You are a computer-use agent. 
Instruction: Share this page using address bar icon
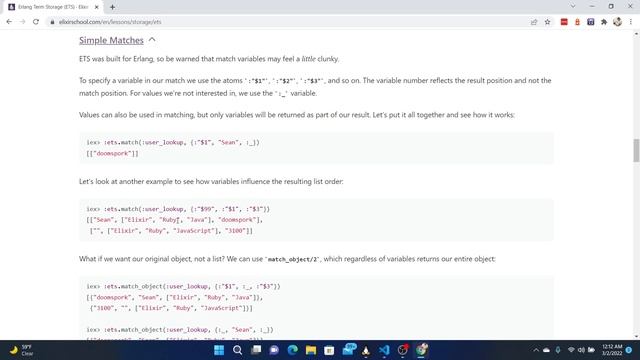point(534,22)
